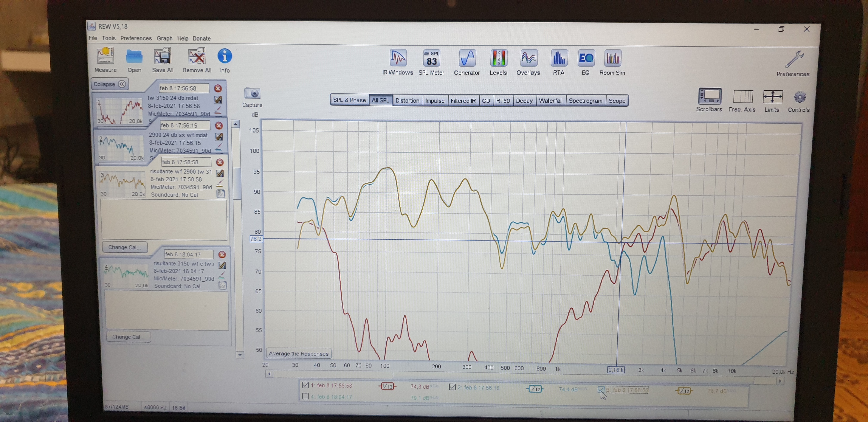The width and height of the screenshot is (868, 422).
Task: Open the Preferences menu
Action: (x=136, y=38)
